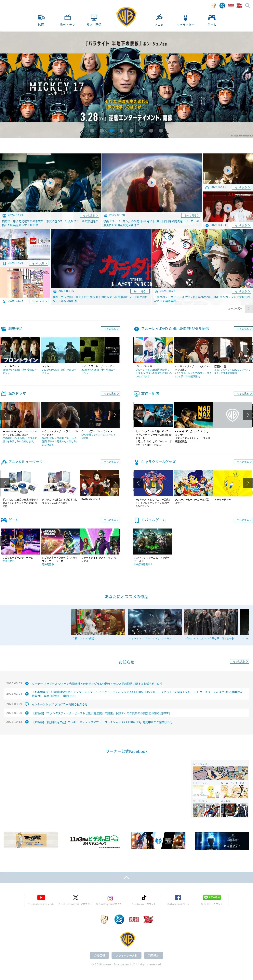Click もっと見る beside 劇場作品 heading

pos(111,329)
